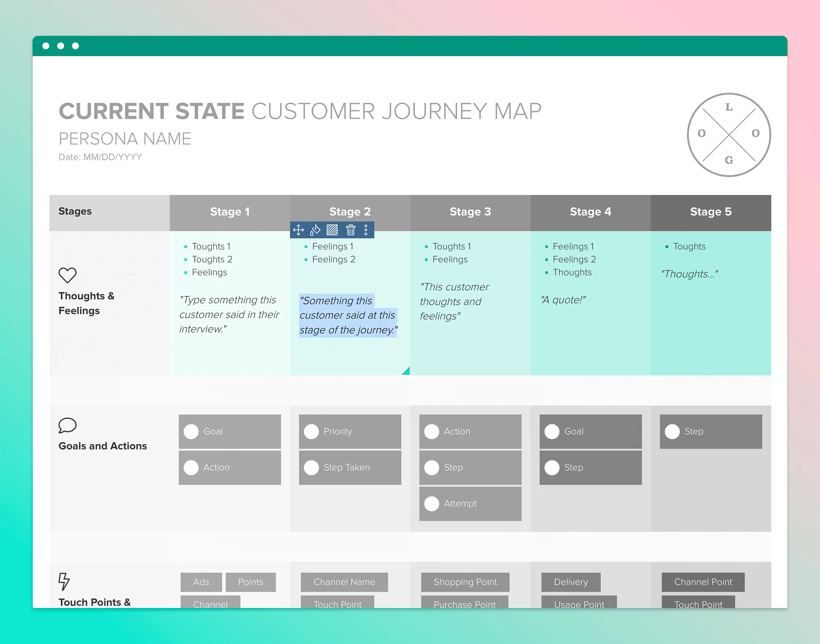Screen dimensions: 820x644
Task: Select the Stage 3 column header
Action: point(470,212)
